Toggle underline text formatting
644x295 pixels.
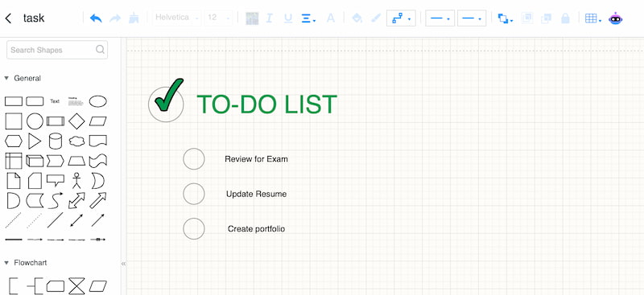288,18
